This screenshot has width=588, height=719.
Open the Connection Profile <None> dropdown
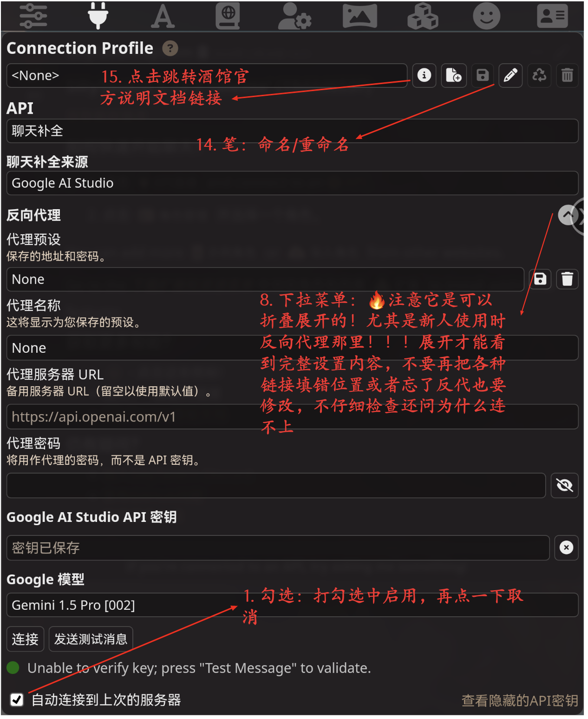coord(207,75)
